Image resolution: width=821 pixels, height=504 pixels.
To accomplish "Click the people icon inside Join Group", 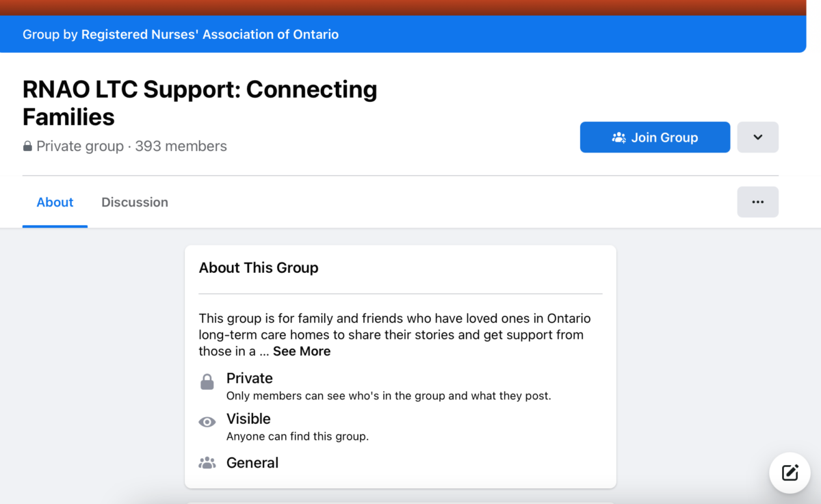I will [618, 137].
